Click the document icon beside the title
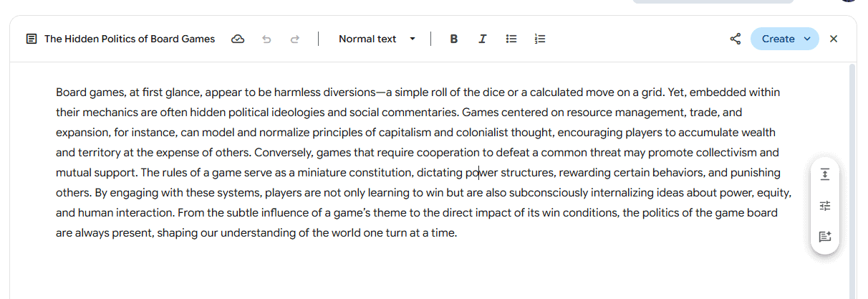 pyautogui.click(x=32, y=39)
